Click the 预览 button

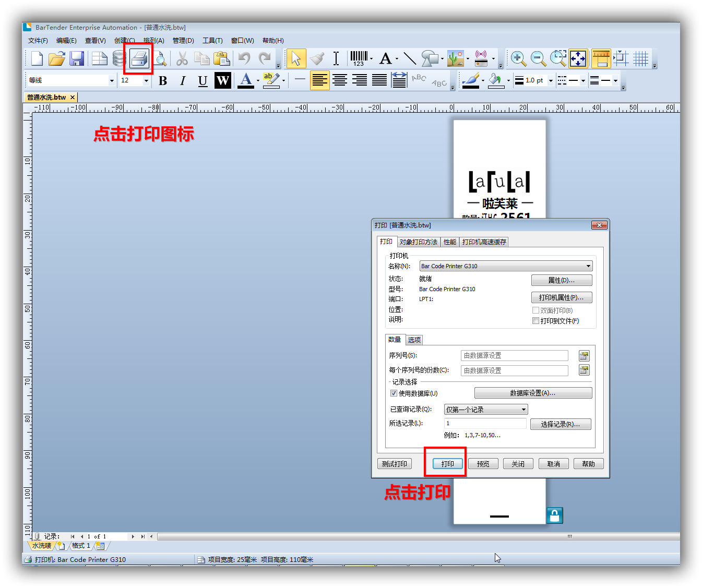pyautogui.click(x=483, y=464)
